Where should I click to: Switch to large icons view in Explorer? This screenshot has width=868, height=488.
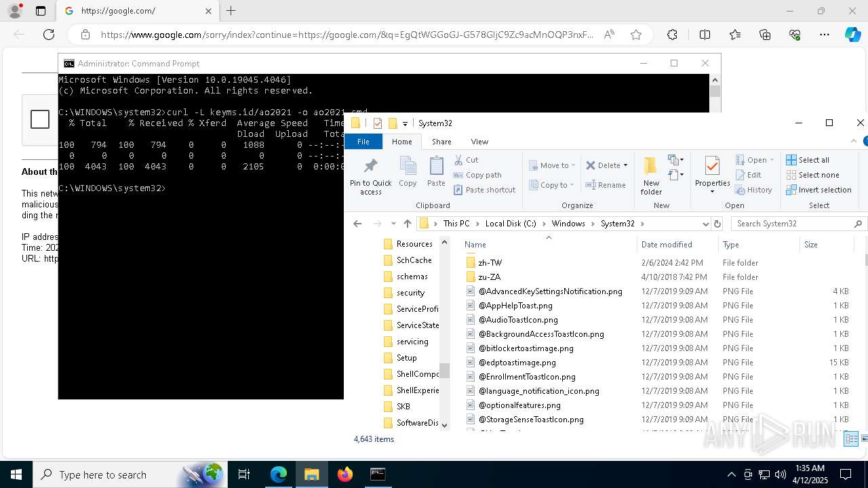coord(863,439)
